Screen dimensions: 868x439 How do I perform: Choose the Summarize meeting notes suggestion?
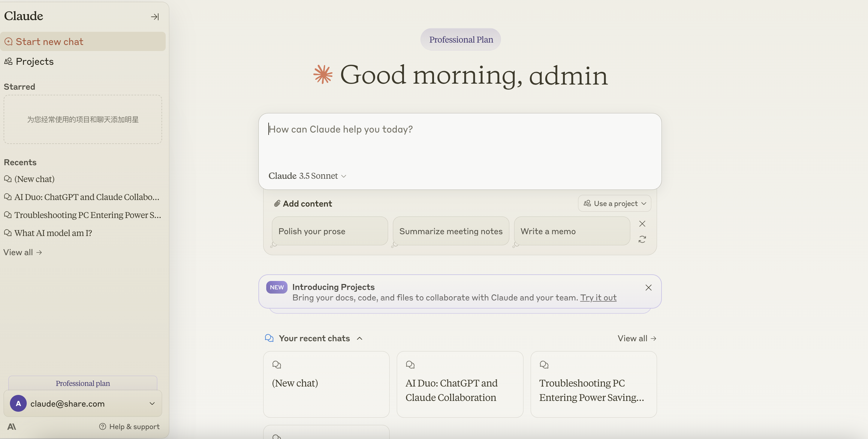[451, 231]
